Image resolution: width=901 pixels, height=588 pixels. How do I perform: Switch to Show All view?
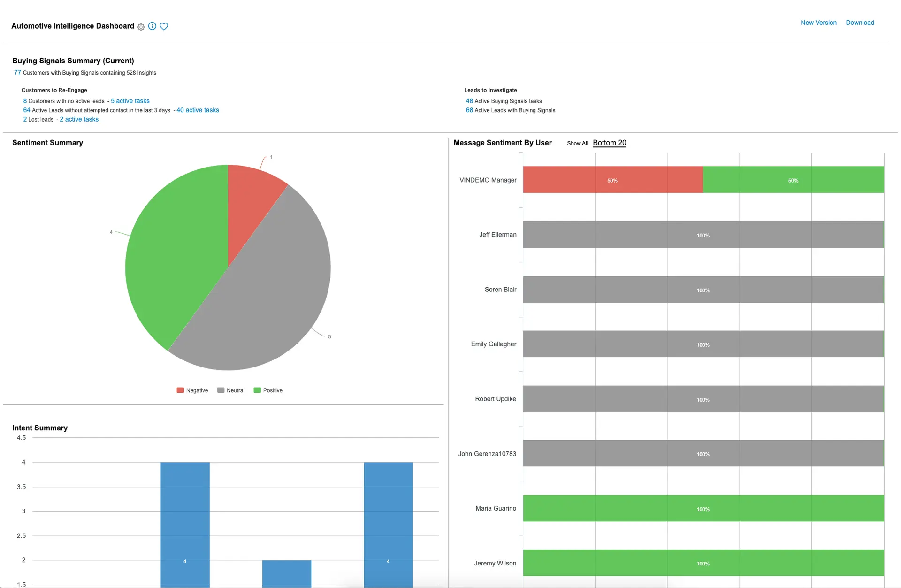tap(577, 143)
